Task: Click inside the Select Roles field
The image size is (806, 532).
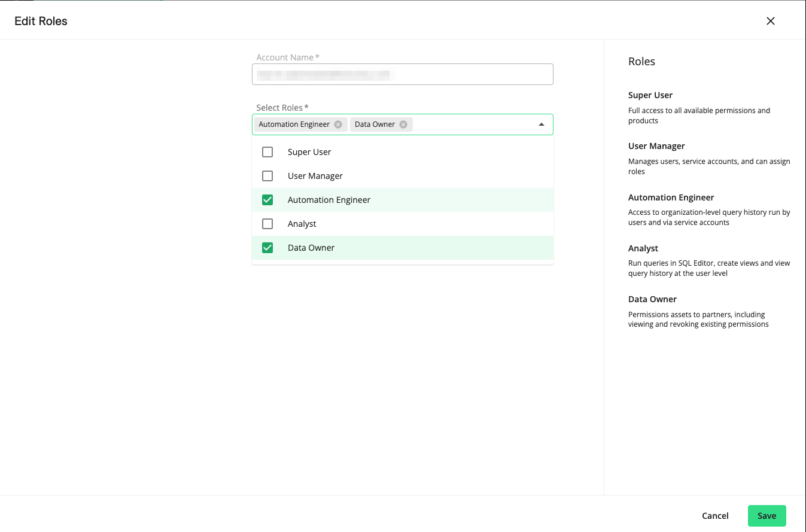Action: pyautogui.click(x=403, y=124)
